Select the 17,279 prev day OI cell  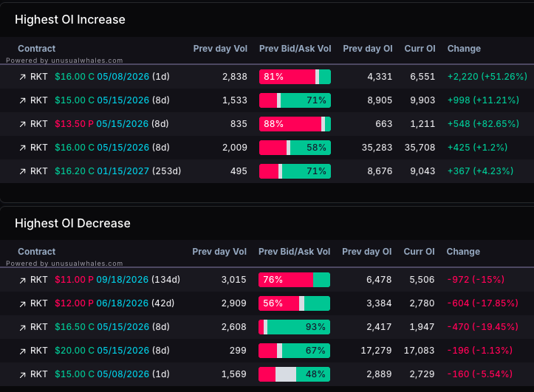coord(377,351)
